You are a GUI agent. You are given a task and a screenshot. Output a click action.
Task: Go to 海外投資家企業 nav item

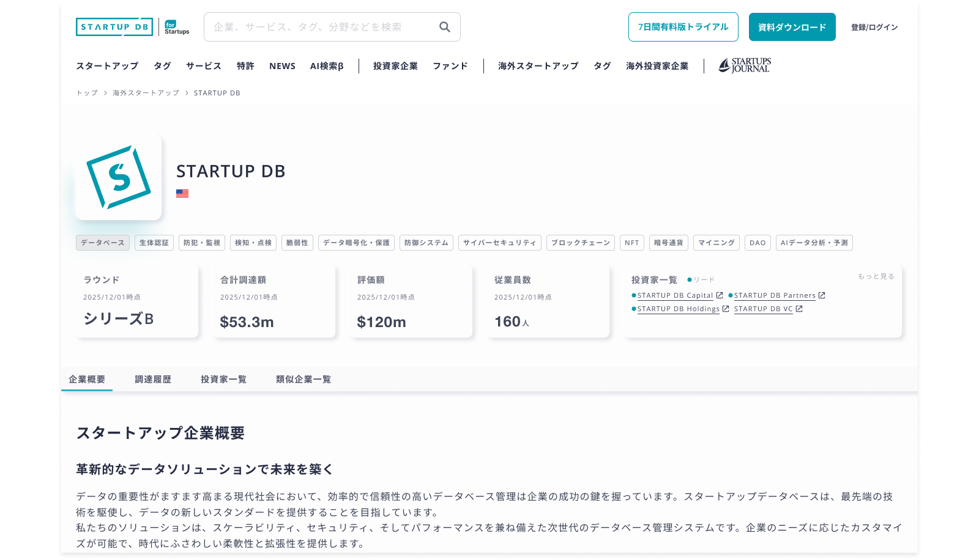tap(657, 66)
